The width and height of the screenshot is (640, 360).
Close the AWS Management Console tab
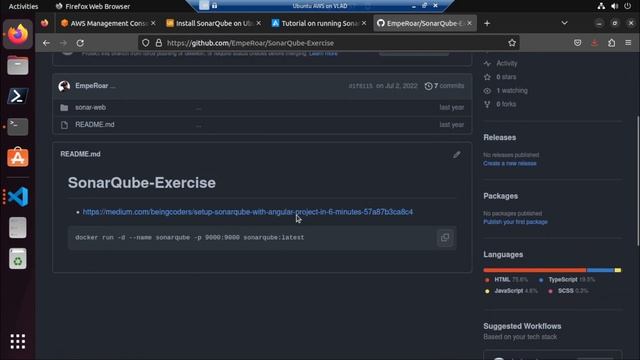click(153, 23)
